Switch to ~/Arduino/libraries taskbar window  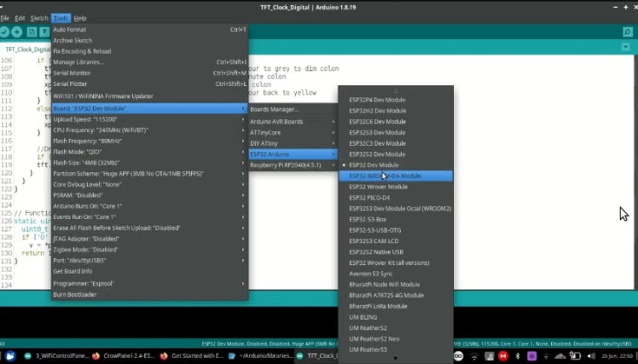coord(260,355)
